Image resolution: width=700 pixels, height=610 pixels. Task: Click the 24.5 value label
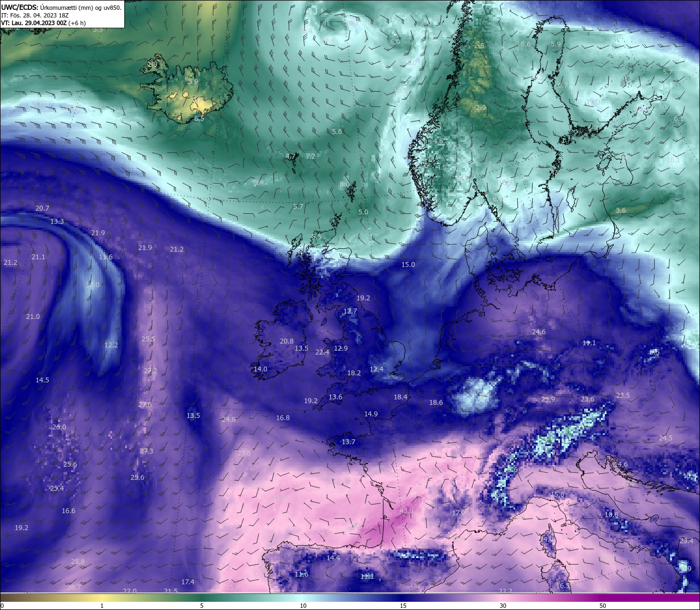[666, 438]
